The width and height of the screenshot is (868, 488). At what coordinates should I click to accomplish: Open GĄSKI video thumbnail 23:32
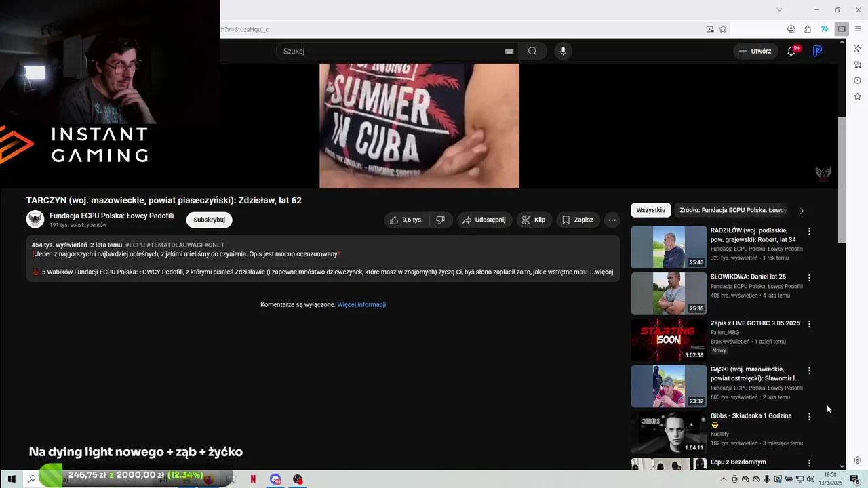coord(669,386)
